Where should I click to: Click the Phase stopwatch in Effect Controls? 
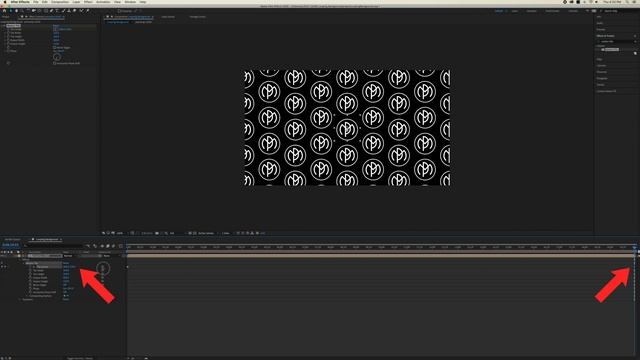point(8,51)
